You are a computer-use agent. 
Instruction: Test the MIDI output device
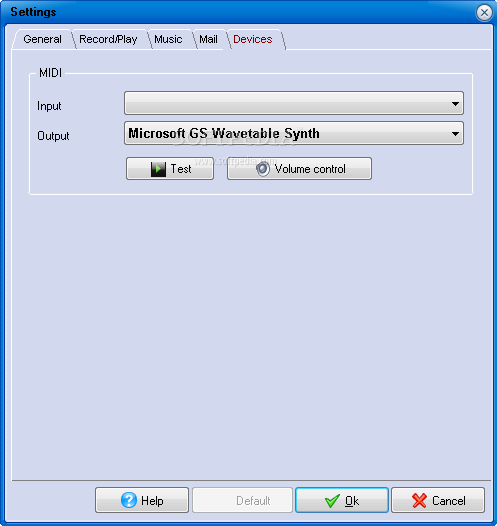[170, 168]
